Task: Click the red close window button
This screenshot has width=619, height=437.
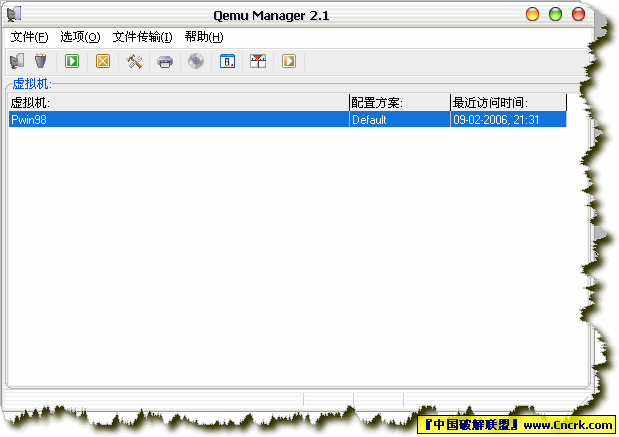Action: point(578,14)
